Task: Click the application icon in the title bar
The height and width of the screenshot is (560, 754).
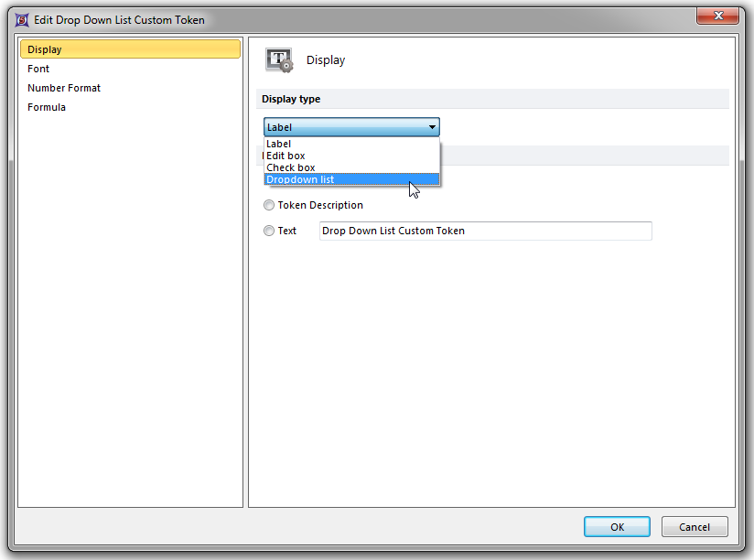Action: tap(21, 19)
